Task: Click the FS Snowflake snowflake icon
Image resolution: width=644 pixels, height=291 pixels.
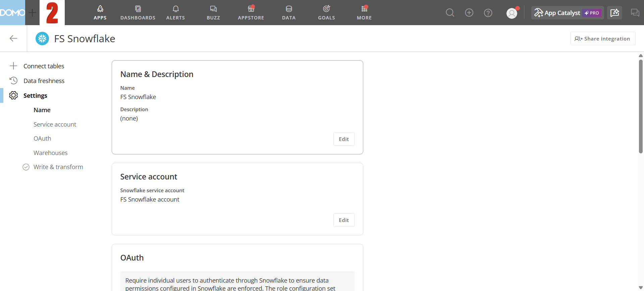Action: (x=42, y=39)
